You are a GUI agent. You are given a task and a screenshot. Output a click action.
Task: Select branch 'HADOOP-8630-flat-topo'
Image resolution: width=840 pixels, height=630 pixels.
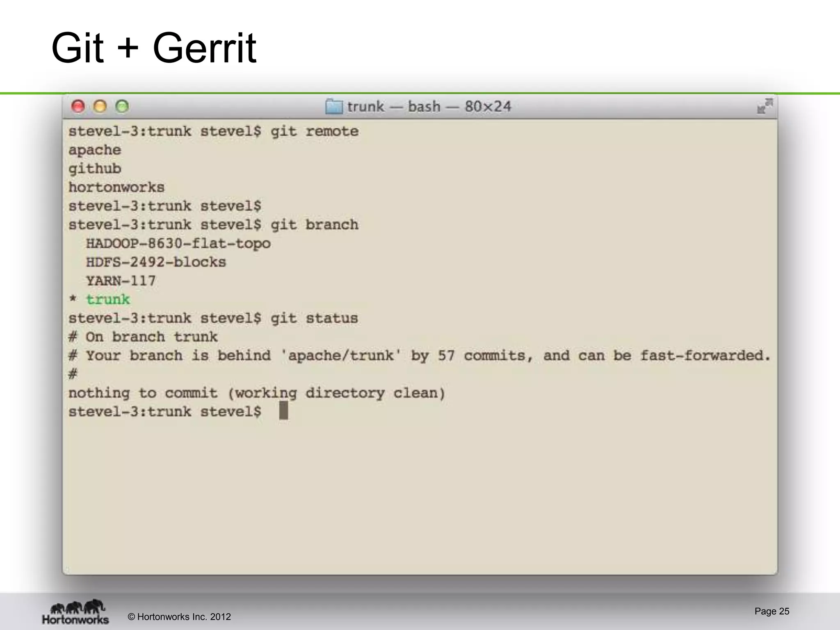pos(178,244)
